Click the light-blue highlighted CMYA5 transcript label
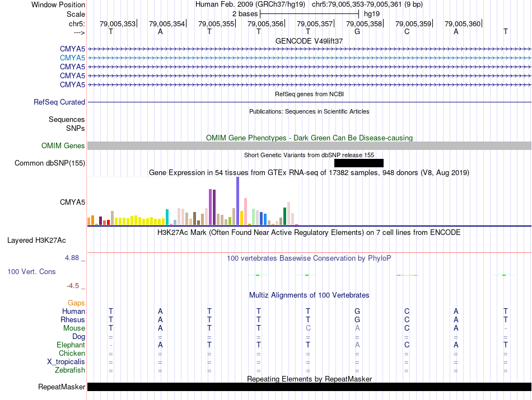The height and width of the screenshot is (400, 532). (x=72, y=58)
